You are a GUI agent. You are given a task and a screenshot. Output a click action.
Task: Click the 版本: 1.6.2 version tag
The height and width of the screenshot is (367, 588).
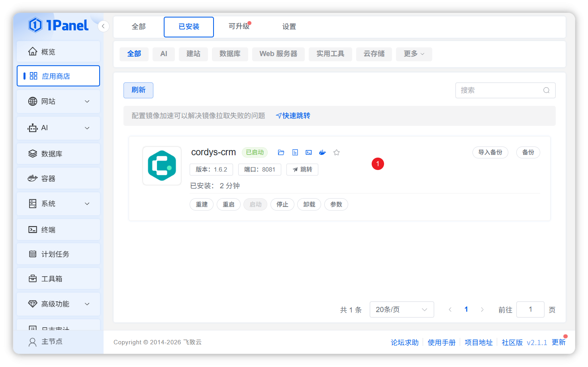click(212, 170)
